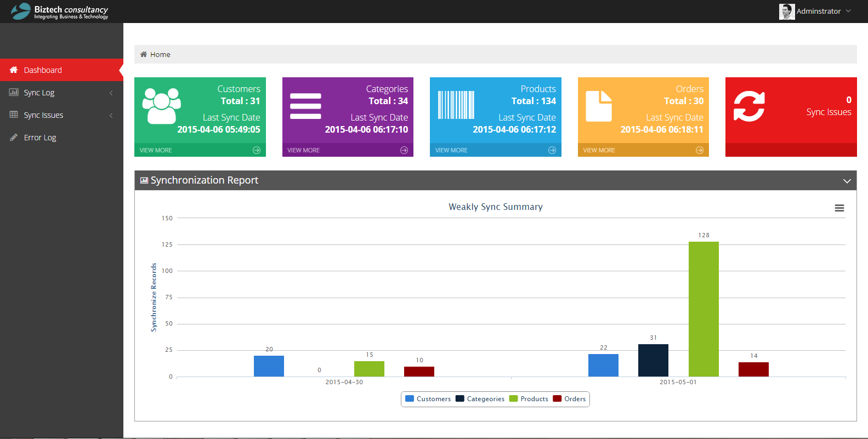The height and width of the screenshot is (439, 868).
Task: Click the red Orders bar labeled 10
Action: coord(419,372)
